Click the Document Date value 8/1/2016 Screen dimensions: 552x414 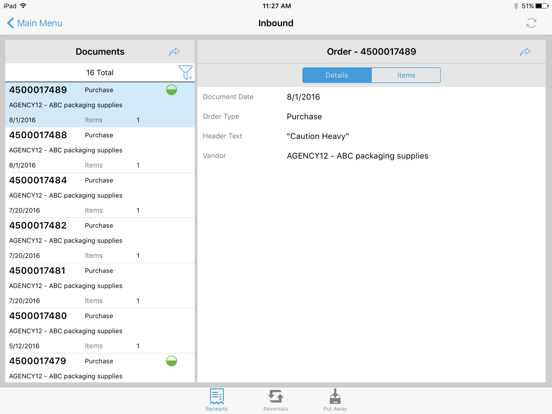click(x=303, y=97)
